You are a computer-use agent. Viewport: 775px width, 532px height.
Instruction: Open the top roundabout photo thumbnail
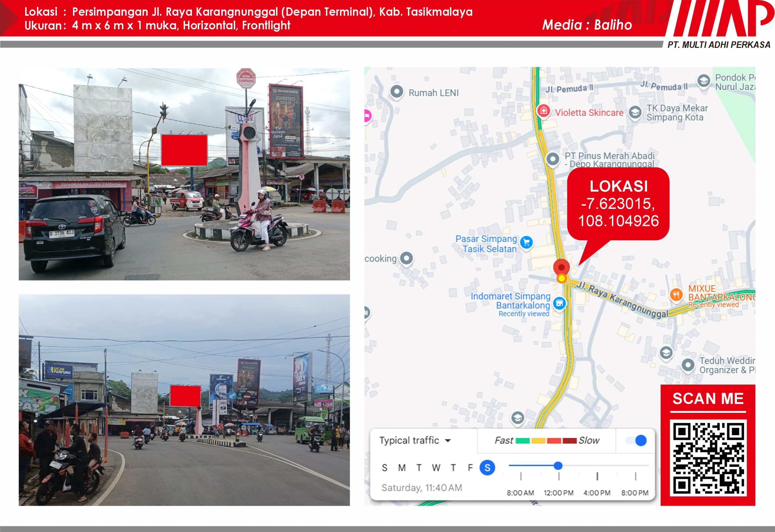point(184,174)
